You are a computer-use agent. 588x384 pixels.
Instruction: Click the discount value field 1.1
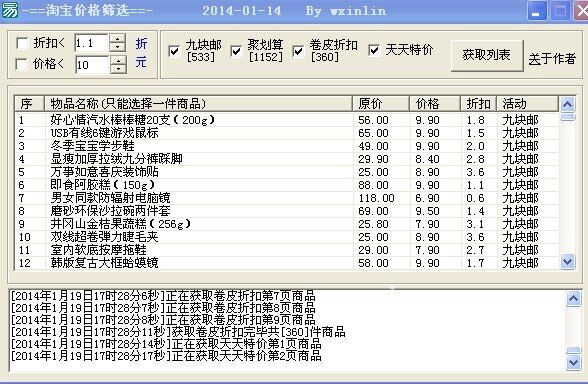(91, 44)
